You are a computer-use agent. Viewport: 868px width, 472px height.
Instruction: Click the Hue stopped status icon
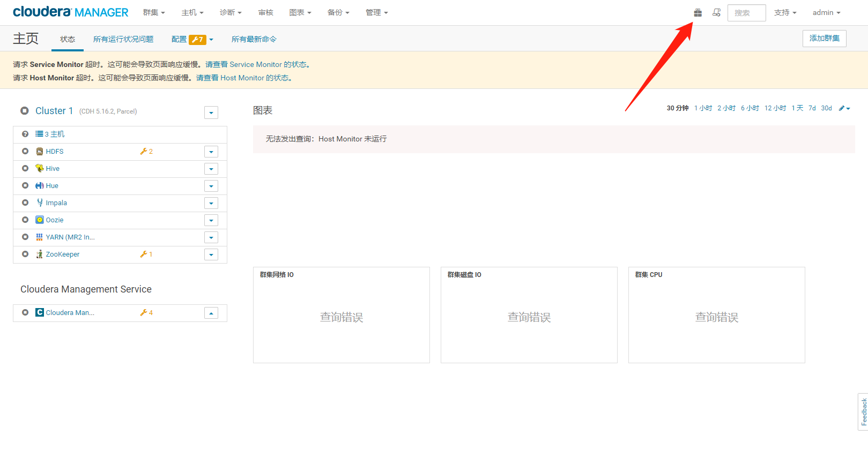pyautogui.click(x=25, y=185)
